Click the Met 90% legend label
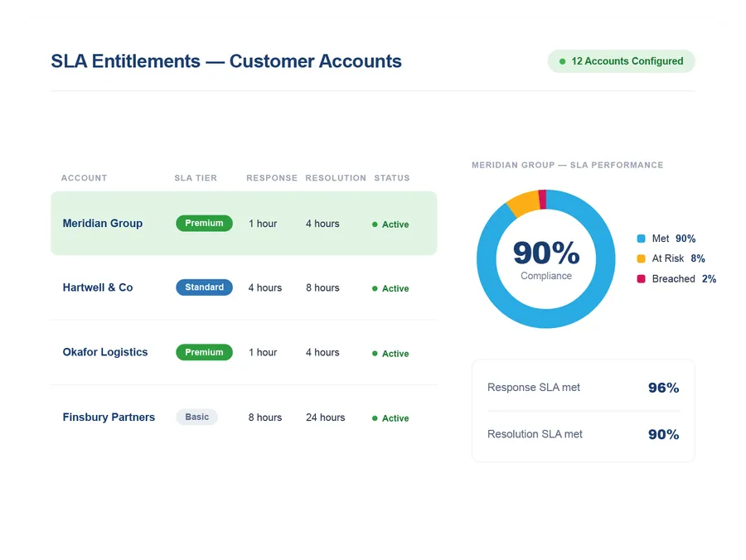The height and width of the screenshot is (560, 746). click(674, 239)
